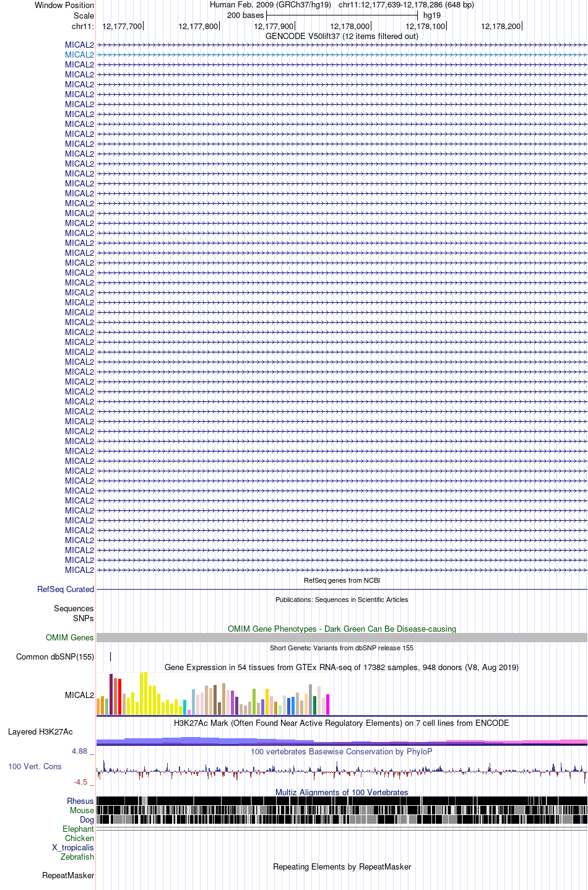Click the 'hg19' assembly label
Image resolution: width=588 pixels, height=890 pixels.
(432, 15)
